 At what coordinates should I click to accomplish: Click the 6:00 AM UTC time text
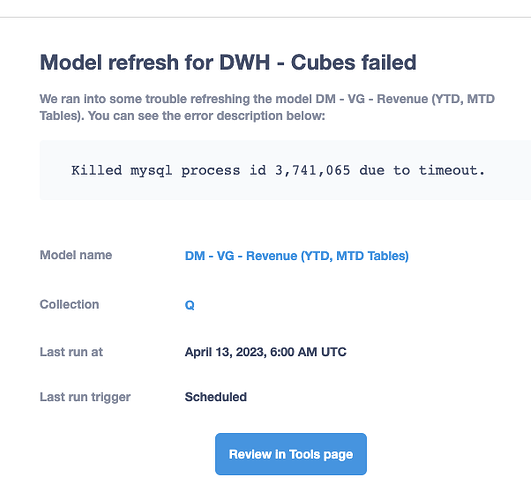308,352
